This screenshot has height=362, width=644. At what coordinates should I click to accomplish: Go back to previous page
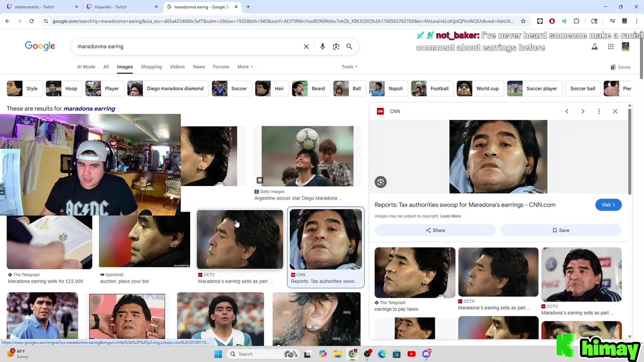click(x=7, y=21)
